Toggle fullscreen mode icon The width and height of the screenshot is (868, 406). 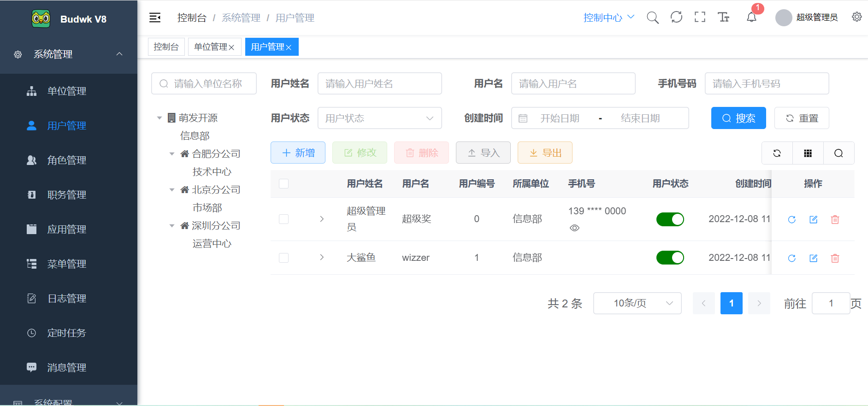pos(700,18)
